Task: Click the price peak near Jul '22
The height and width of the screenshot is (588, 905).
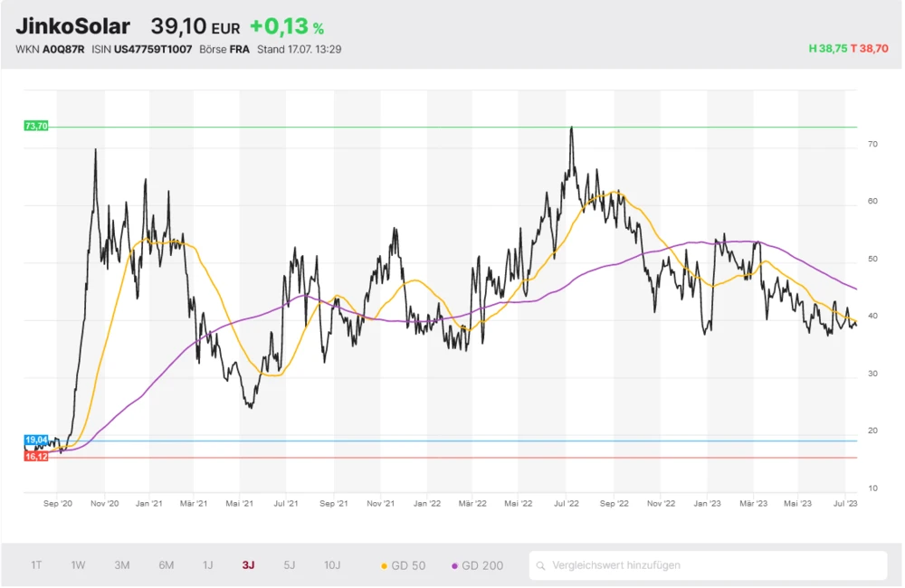Action: 571,128
